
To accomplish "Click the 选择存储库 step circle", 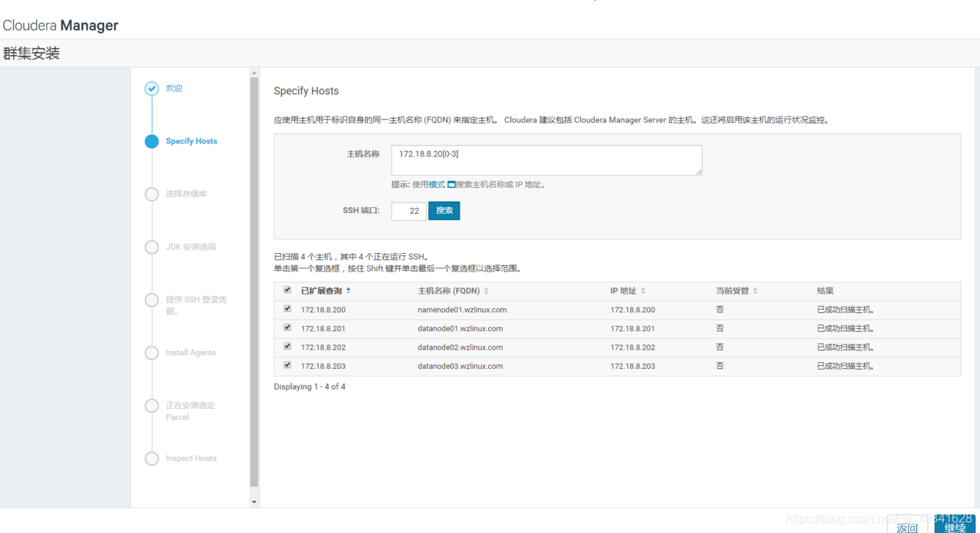I will click(x=152, y=194).
